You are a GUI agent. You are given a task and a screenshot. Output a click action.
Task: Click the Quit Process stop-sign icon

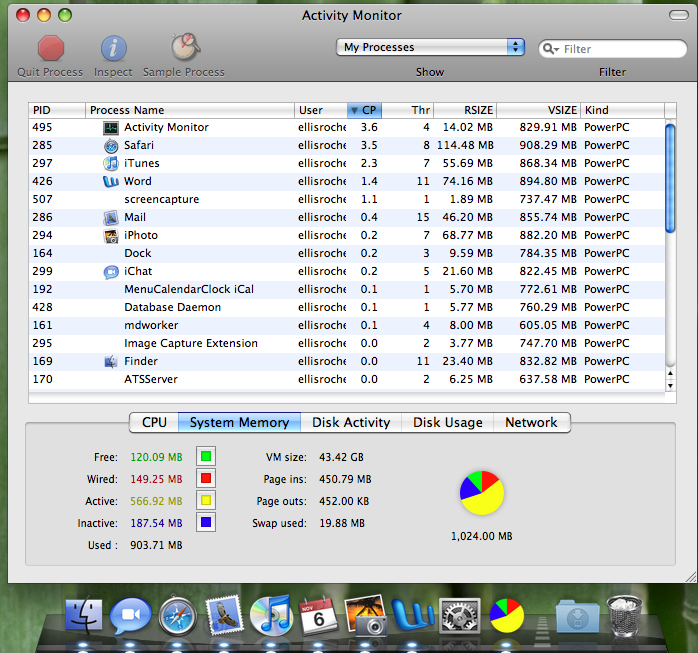click(51, 48)
